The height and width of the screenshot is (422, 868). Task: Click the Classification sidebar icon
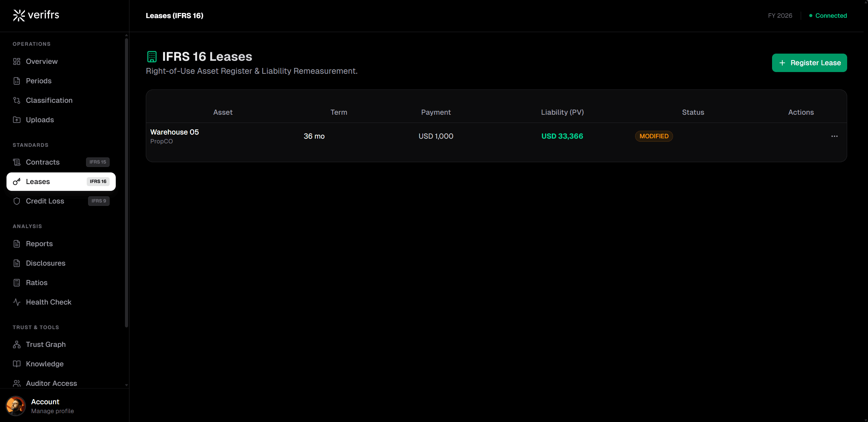(17, 100)
